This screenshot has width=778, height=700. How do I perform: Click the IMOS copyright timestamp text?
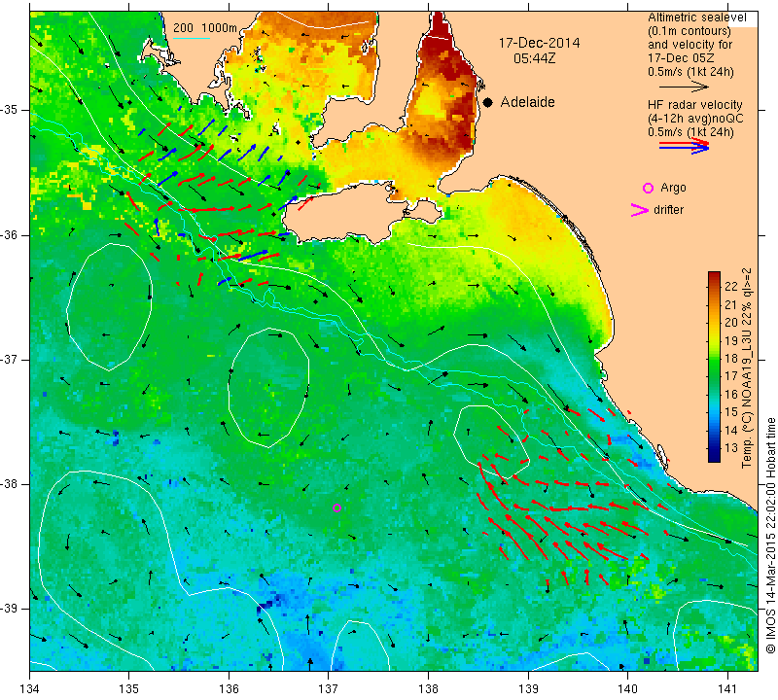point(770,536)
